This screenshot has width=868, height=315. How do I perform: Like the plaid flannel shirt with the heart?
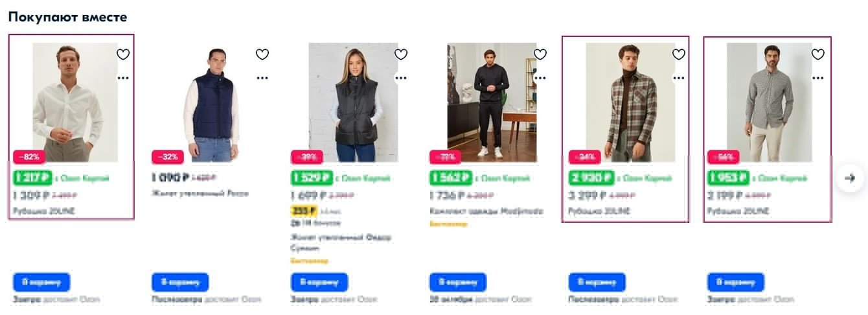click(678, 54)
